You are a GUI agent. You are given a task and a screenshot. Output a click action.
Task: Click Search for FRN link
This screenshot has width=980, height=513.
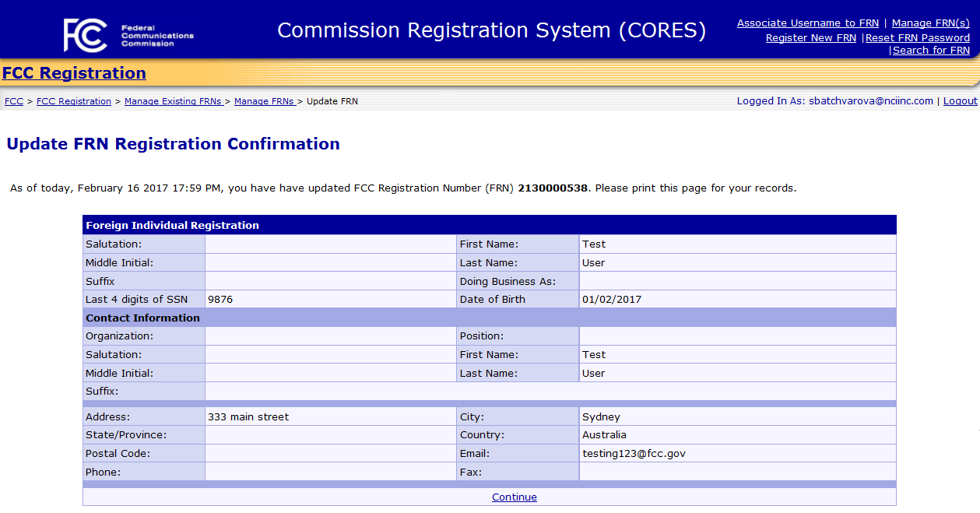[931, 51]
